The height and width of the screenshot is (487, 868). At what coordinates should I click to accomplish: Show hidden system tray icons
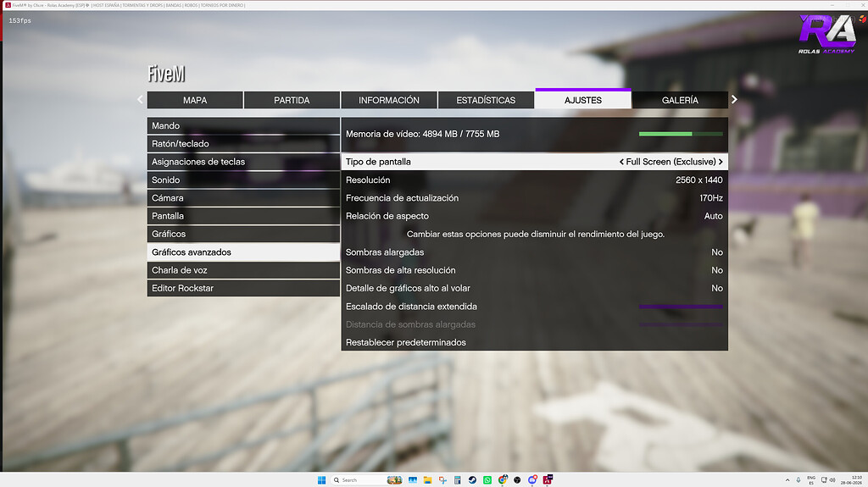coord(787,480)
